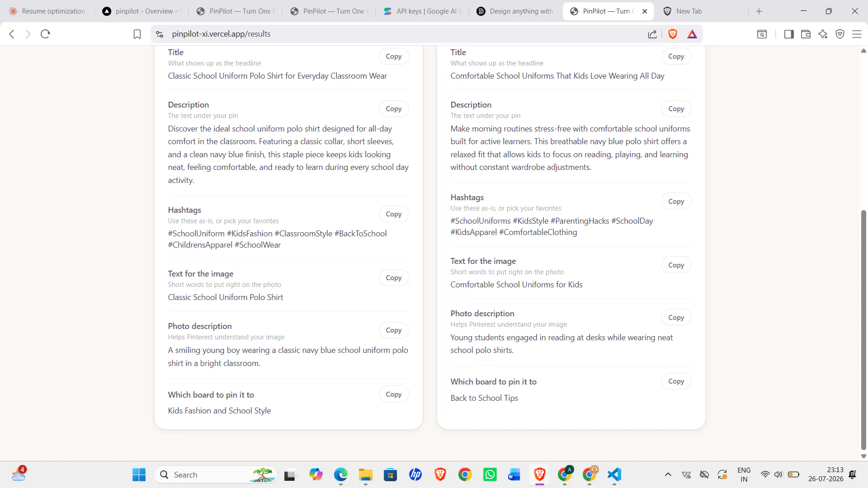
Task: Open Leo AI assistant icon
Action: coord(823,34)
